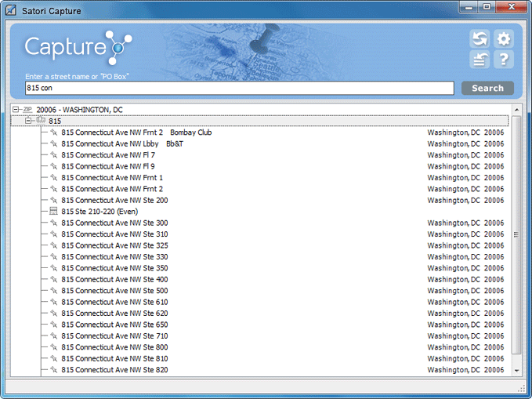Select 815 Ste 210-220 (Even) entry

100,212
